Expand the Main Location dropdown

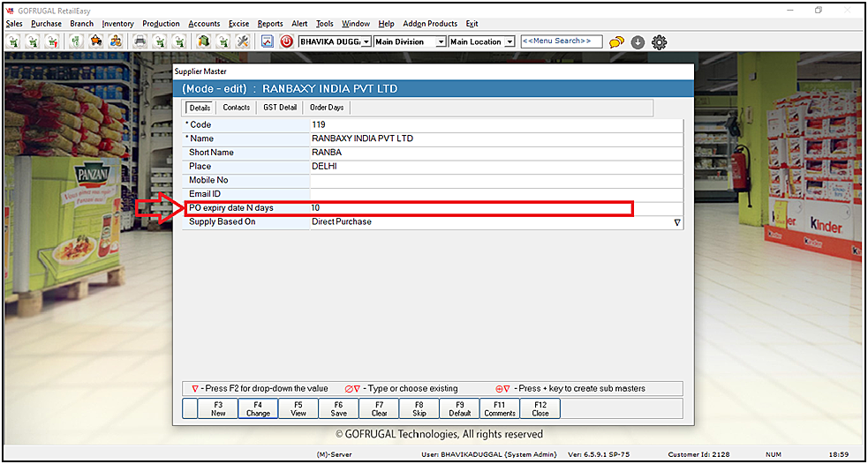coord(509,41)
